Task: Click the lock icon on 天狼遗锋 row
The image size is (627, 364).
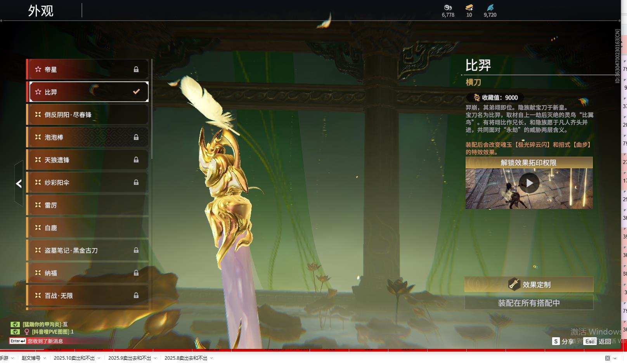Action: tap(136, 160)
